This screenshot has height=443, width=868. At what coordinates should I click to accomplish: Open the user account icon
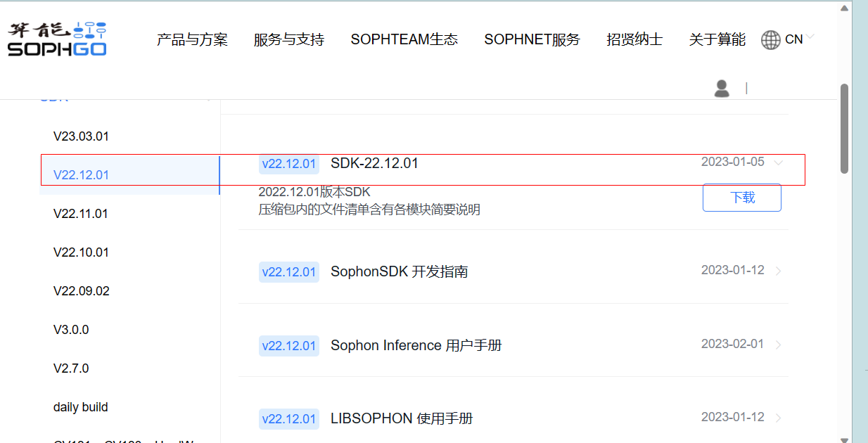click(x=722, y=88)
